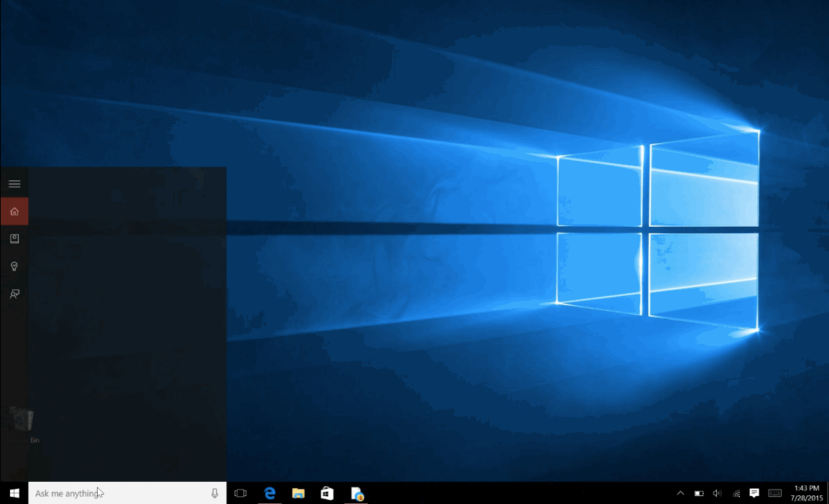This screenshot has height=504, width=829.
Task: Open the touch keyboard from the tray
Action: [x=775, y=493]
